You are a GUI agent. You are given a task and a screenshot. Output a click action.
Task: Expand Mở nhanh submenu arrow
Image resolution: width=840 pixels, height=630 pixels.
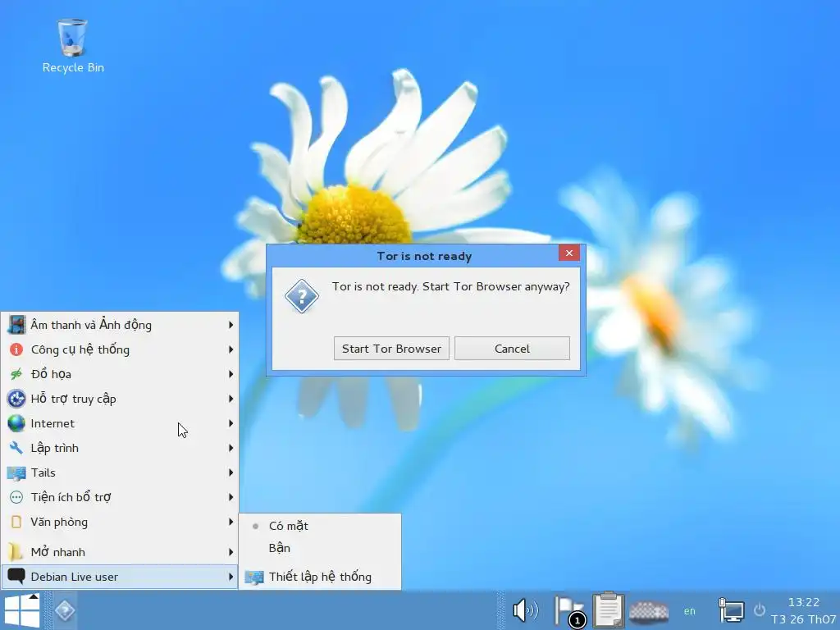point(231,552)
